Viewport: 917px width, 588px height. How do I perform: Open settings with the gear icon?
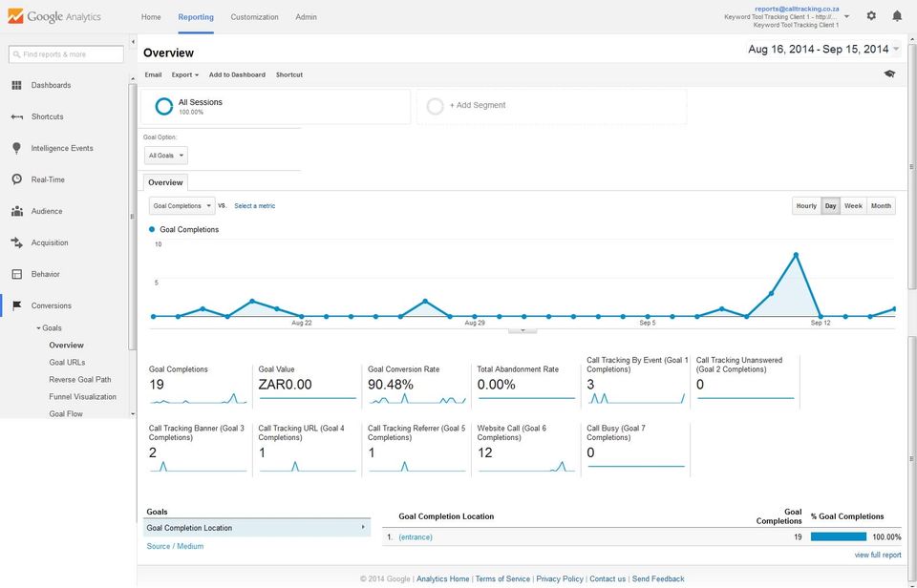(871, 16)
